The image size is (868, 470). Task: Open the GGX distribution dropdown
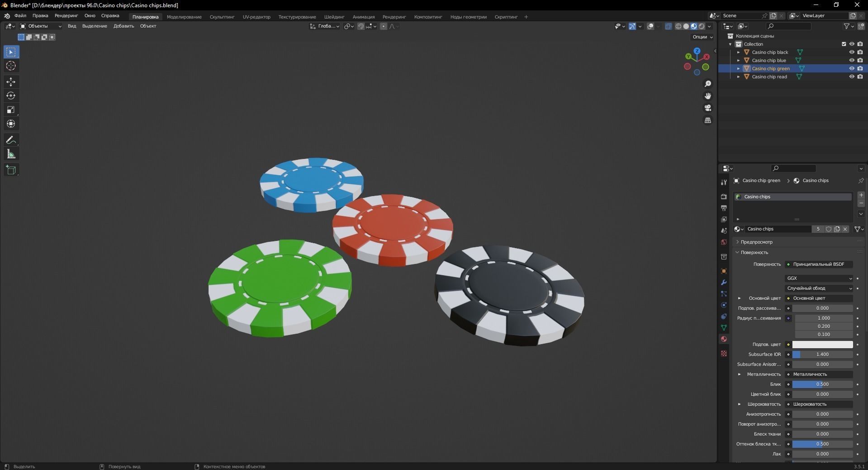pos(819,278)
